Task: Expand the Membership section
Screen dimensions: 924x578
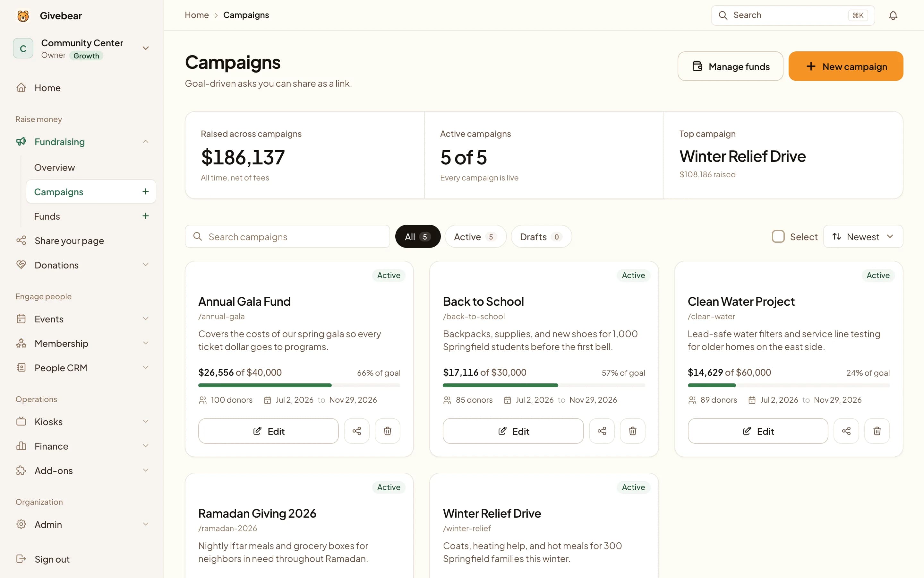Action: pos(145,343)
